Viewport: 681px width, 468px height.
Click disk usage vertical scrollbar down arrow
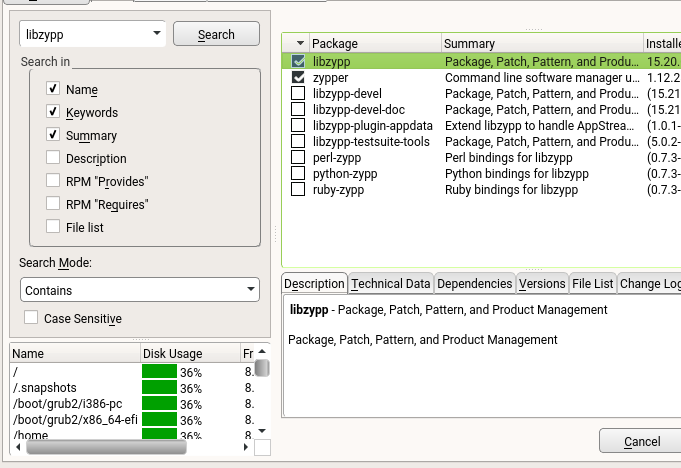coord(262,431)
